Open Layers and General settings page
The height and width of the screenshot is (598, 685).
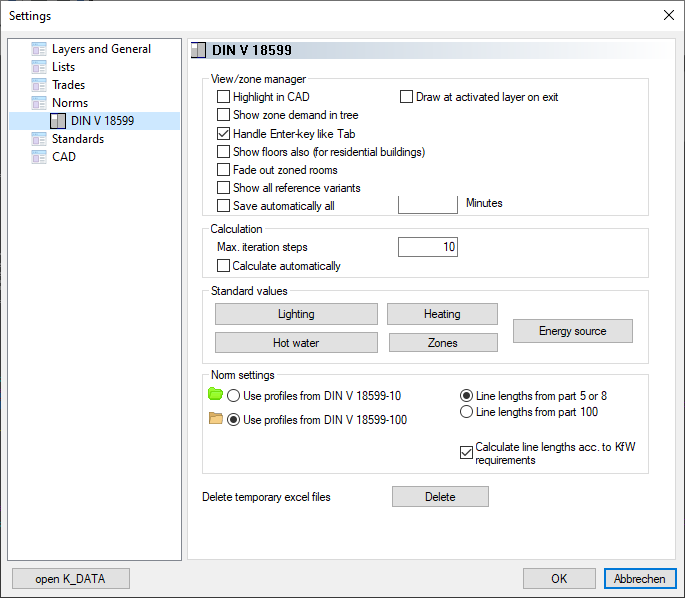tap(101, 49)
